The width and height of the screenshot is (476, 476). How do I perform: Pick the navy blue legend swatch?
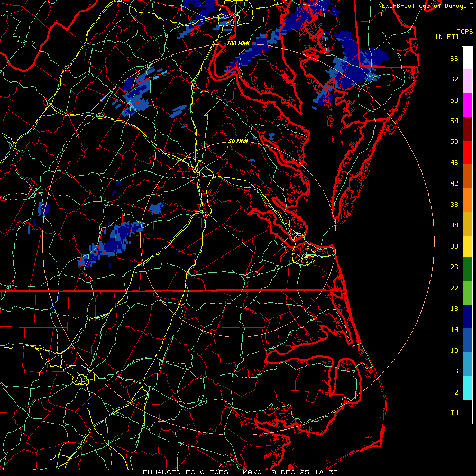(467, 317)
